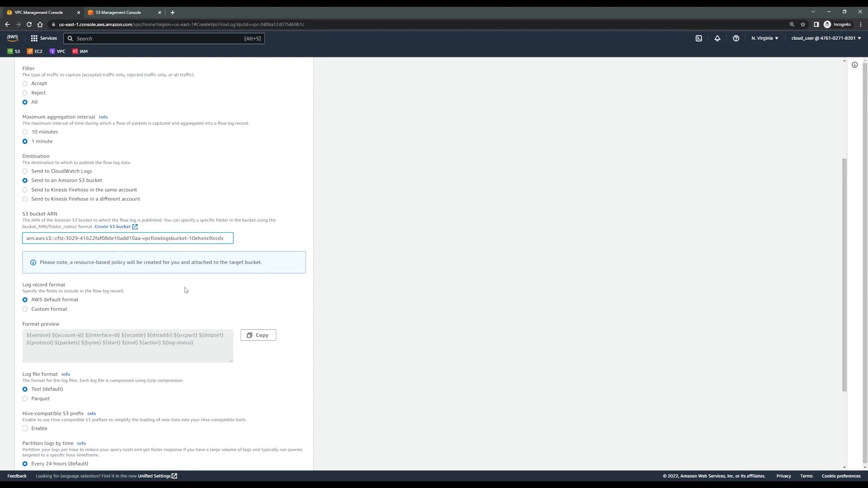Image resolution: width=868 pixels, height=488 pixels.
Task: Click the help question mark icon
Action: (736, 38)
